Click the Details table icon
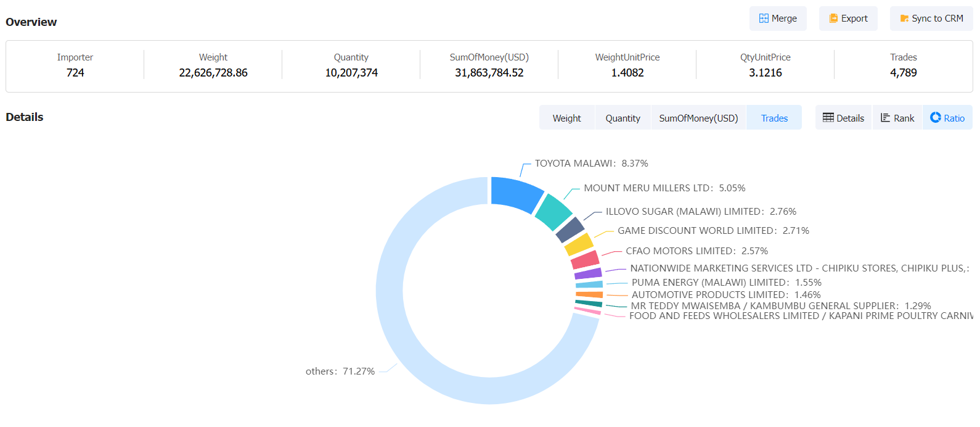The width and height of the screenshot is (980, 427). pos(828,117)
